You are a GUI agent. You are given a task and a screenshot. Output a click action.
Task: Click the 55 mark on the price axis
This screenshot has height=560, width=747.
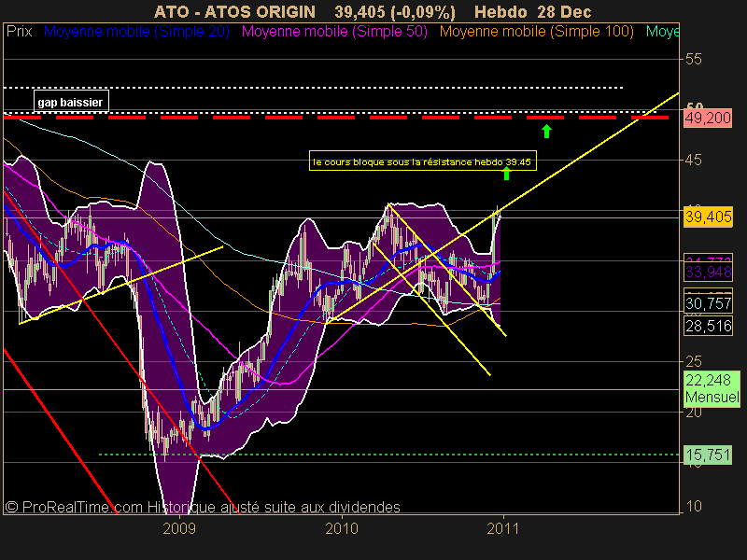pyautogui.click(x=693, y=59)
